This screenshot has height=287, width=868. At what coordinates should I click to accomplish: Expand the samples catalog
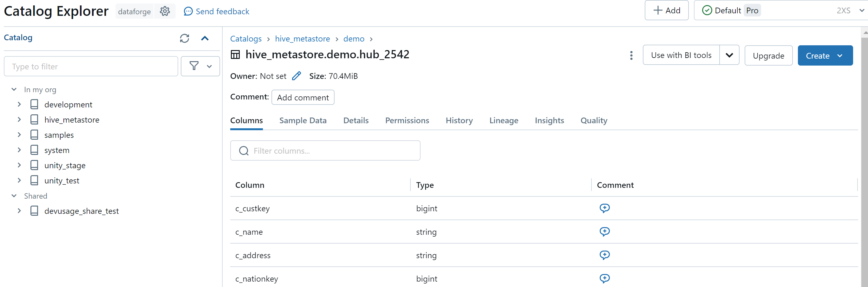tap(19, 135)
